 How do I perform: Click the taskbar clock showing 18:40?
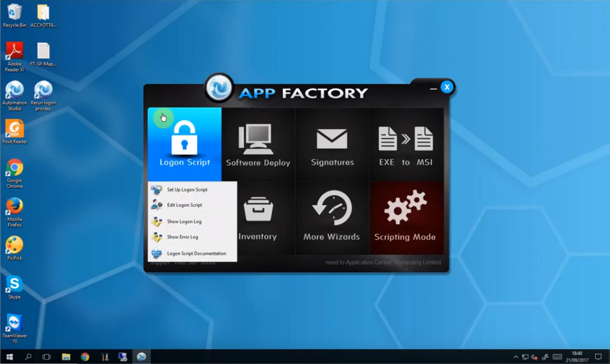[x=577, y=357]
